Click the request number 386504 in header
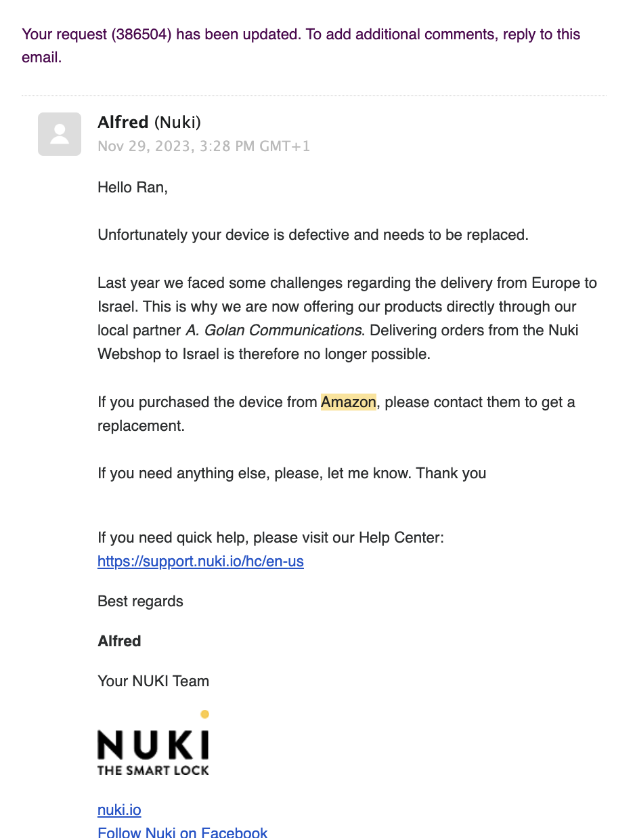The image size is (635, 840). coord(142,35)
